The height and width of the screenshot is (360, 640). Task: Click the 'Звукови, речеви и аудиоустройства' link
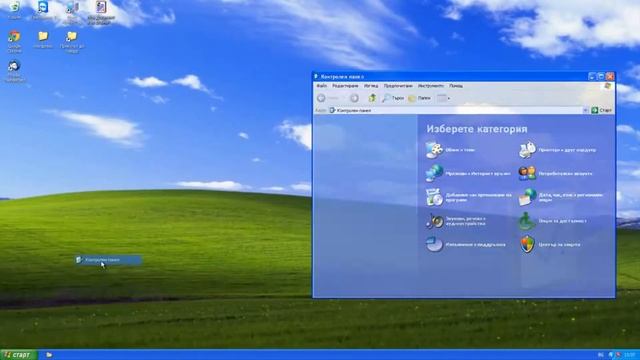466,221
